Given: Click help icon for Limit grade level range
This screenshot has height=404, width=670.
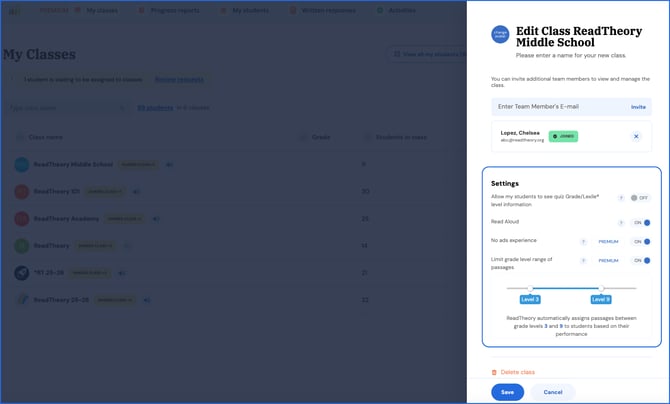Looking at the screenshot, I should click(x=583, y=261).
